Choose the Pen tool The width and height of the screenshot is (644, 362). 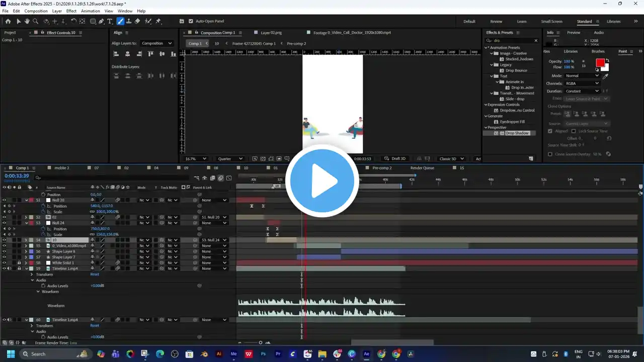coord(101,21)
